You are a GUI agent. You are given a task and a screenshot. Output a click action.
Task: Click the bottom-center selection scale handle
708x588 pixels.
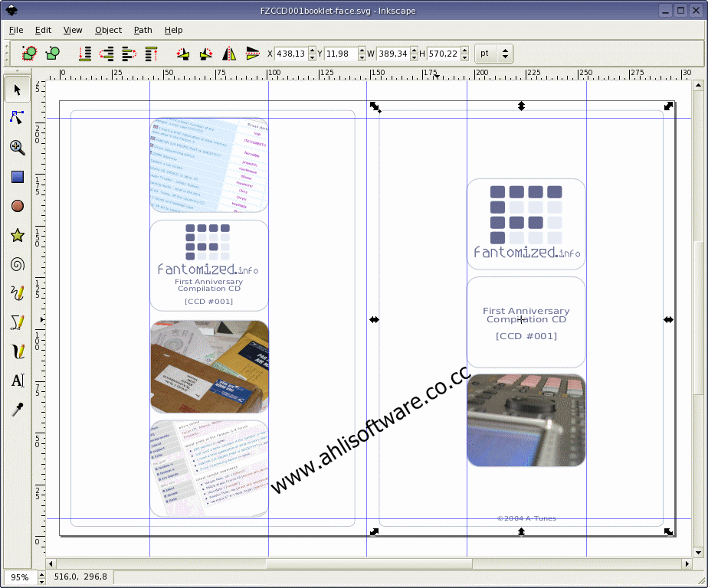(x=521, y=532)
